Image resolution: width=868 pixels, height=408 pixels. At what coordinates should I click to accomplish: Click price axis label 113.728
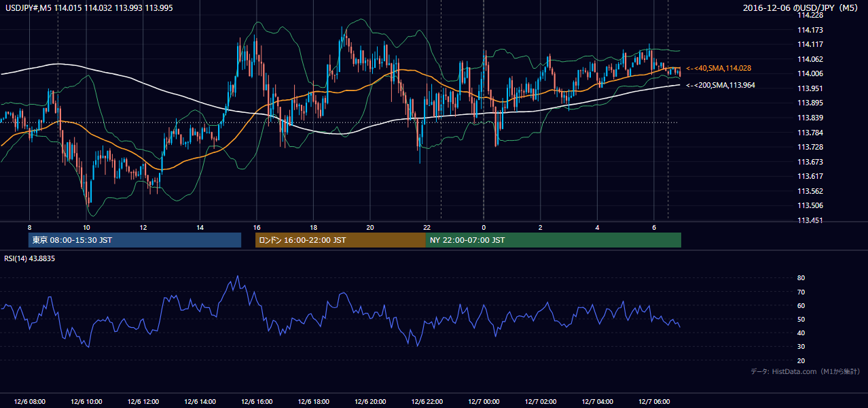coord(810,147)
